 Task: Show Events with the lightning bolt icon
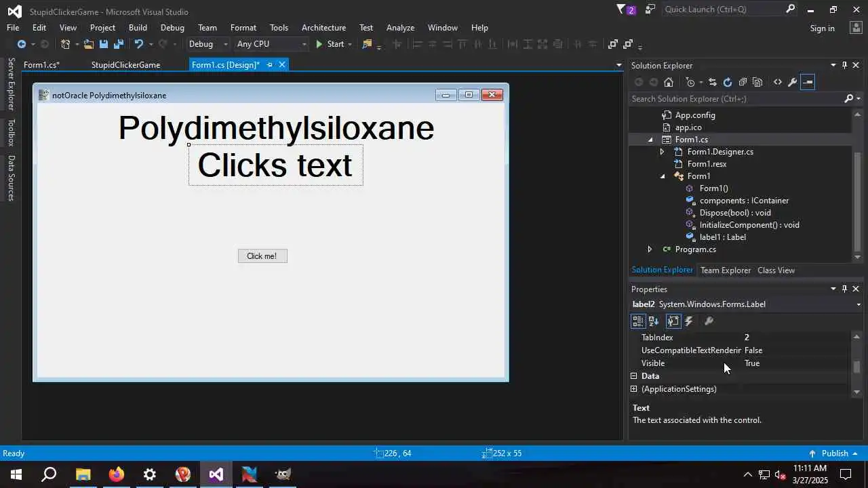click(689, 321)
